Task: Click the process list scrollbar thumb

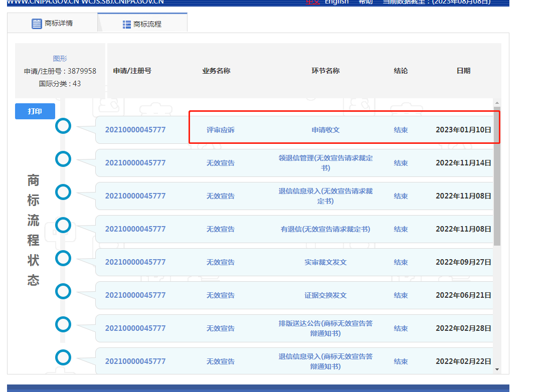Action: click(x=497, y=175)
